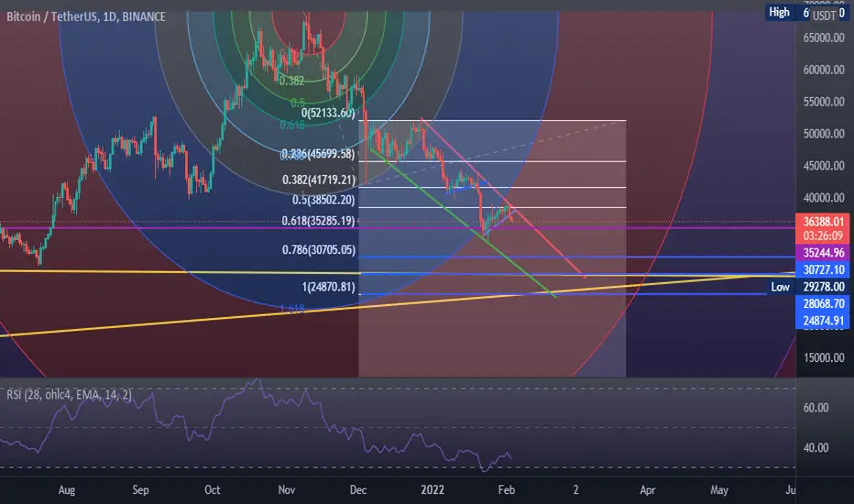Click the 55000.00 price axis value
The width and height of the screenshot is (854, 504).
(x=824, y=102)
